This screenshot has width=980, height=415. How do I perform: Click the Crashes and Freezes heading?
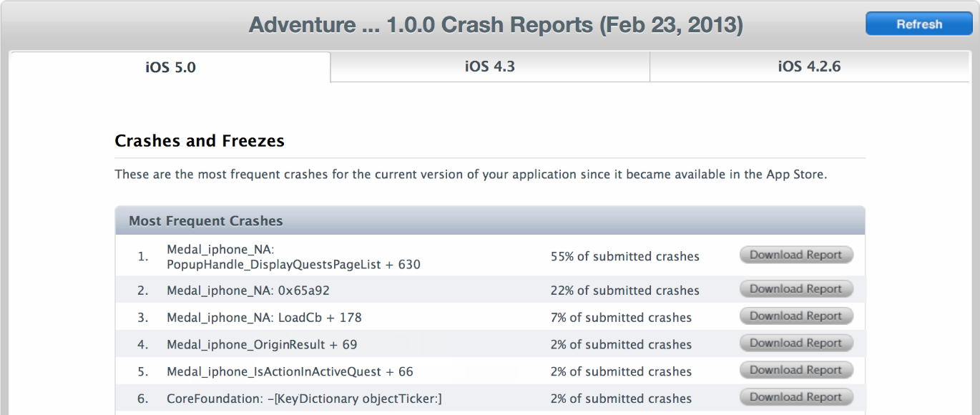pyautogui.click(x=200, y=140)
